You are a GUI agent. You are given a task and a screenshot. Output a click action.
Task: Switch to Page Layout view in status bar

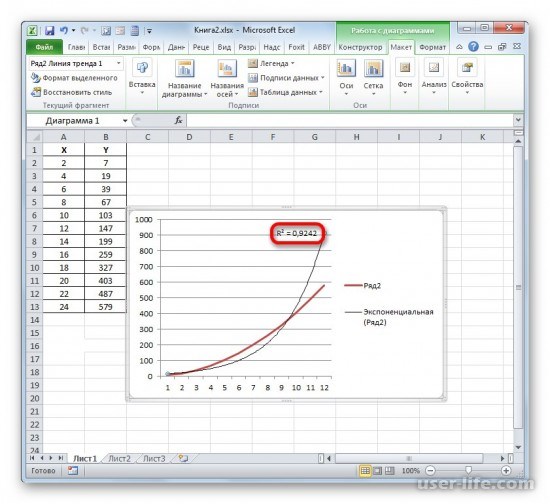(x=377, y=470)
